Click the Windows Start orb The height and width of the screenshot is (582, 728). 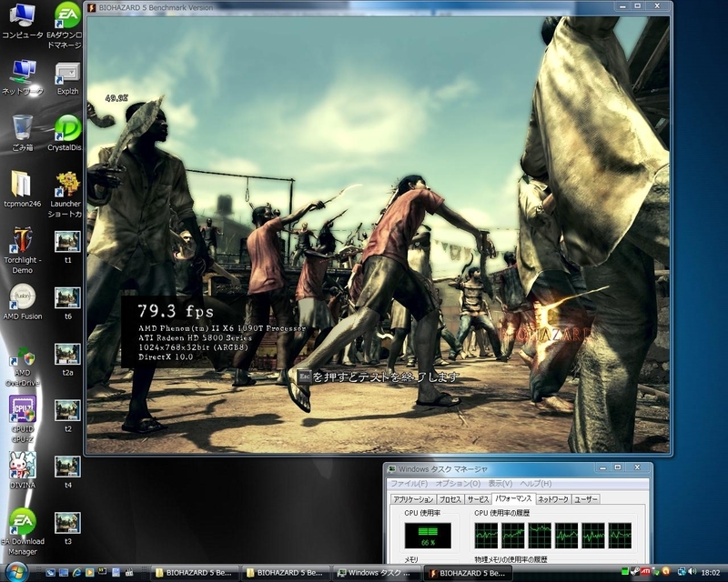point(16,572)
